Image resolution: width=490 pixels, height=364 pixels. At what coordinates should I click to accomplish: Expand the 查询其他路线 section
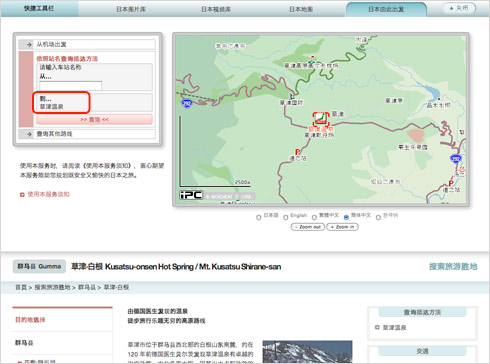coord(87,134)
